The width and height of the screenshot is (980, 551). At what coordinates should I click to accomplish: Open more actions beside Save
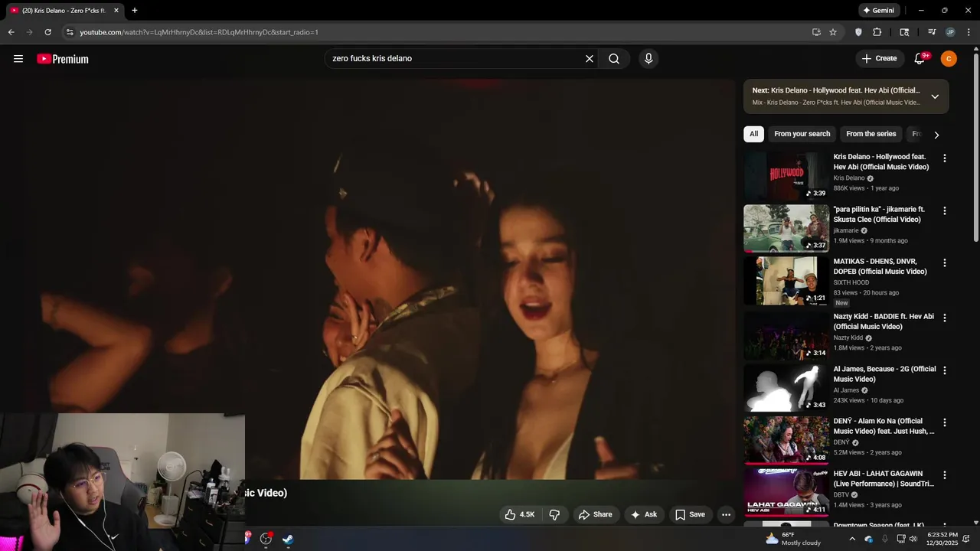[x=727, y=515]
